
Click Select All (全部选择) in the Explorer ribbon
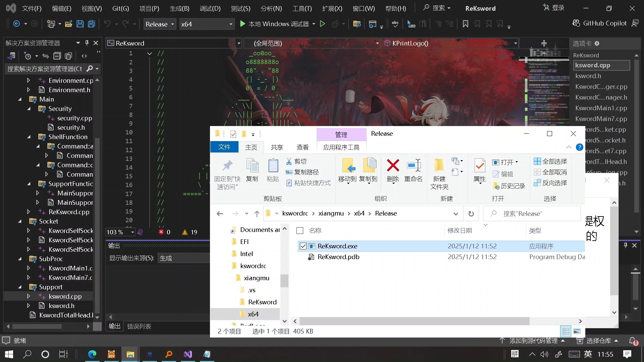550,161
